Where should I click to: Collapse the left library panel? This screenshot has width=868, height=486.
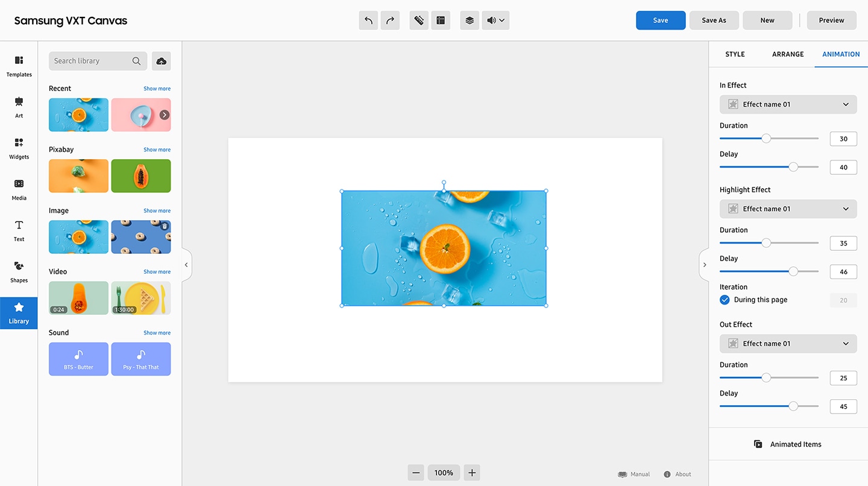[x=186, y=265]
